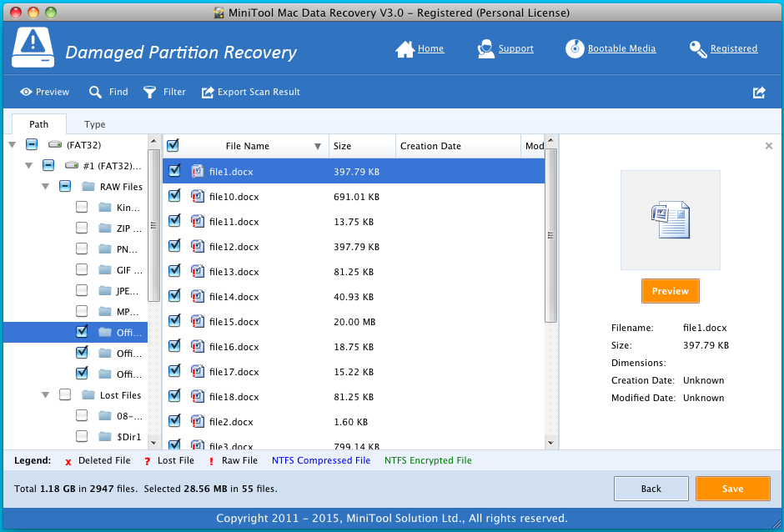
Task: Select the file2.docx row name
Action: (x=232, y=421)
